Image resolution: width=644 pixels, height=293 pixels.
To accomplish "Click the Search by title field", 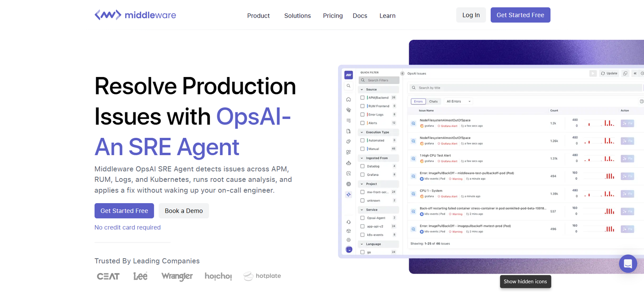I will [526, 87].
